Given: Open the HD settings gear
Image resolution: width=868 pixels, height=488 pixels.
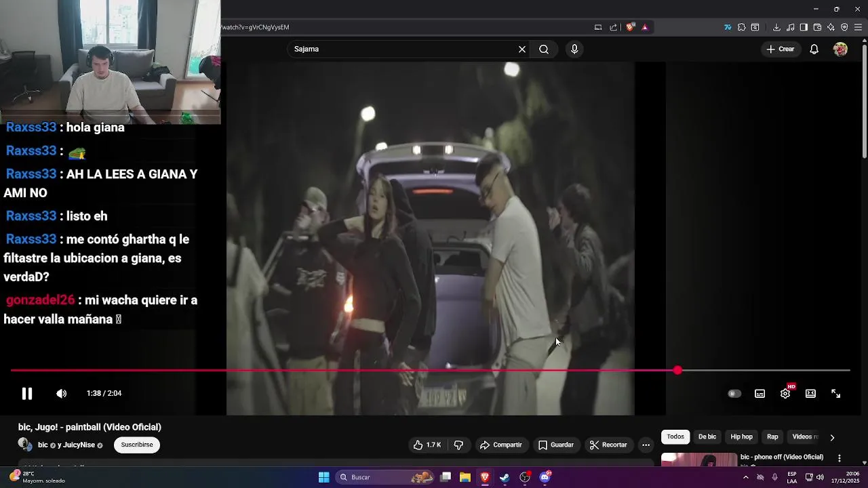Looking at the screenshot, I should [785, 394].
